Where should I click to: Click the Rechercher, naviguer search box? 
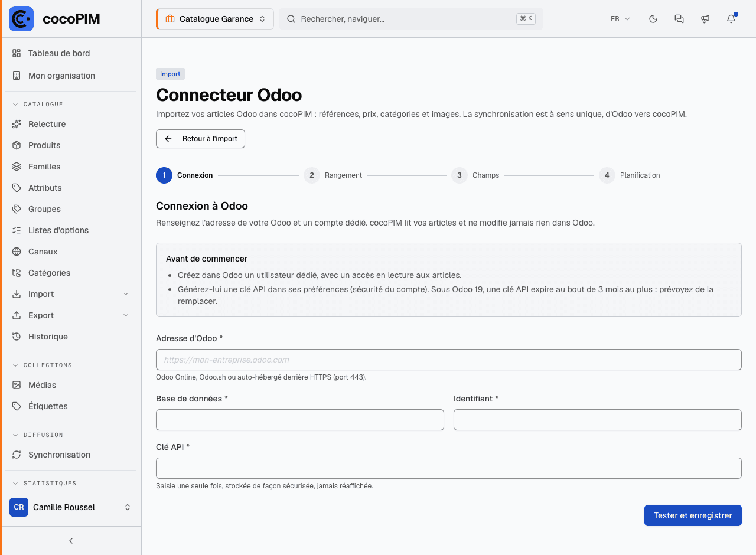click(411, 19)
